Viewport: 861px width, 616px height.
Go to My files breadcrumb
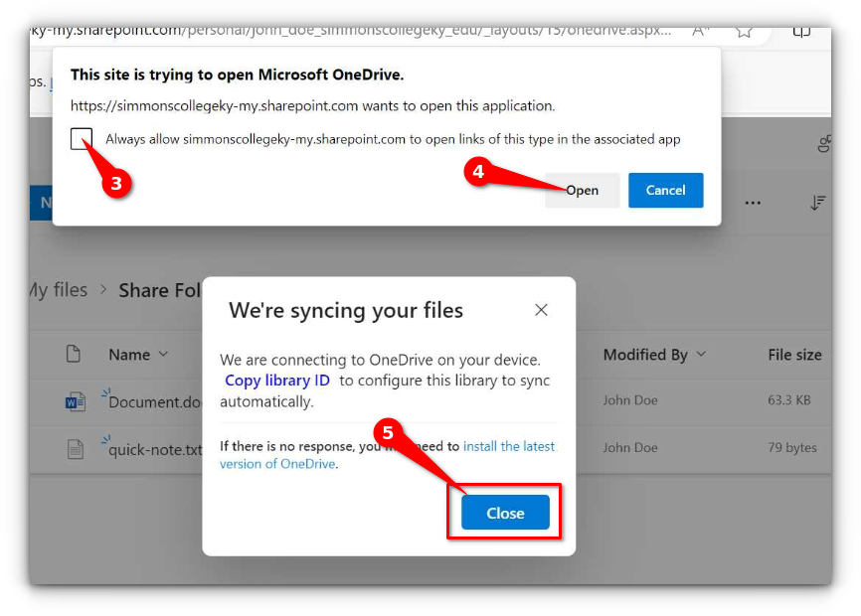point(59,290)
